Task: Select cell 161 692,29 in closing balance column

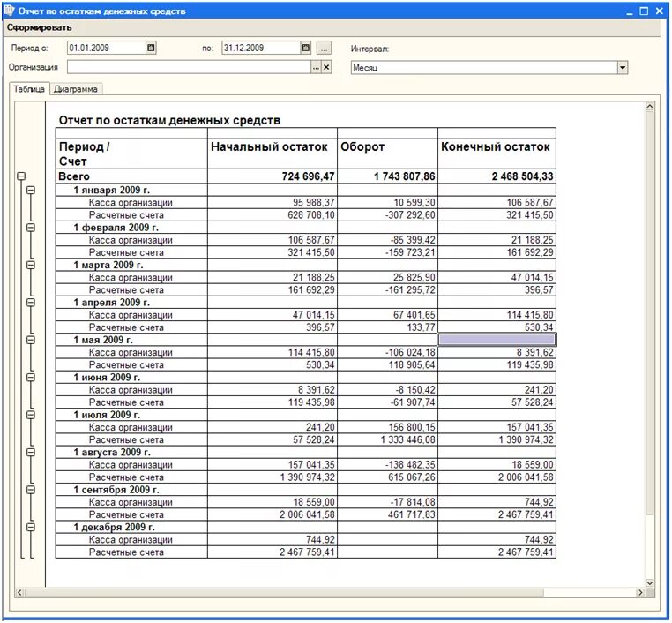Action: click(x=497, y=252)
